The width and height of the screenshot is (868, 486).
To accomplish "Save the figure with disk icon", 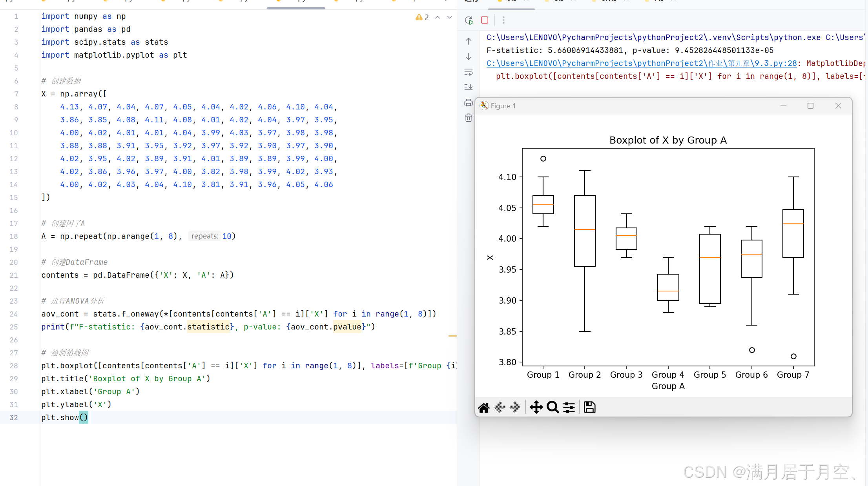I will 589,408.
